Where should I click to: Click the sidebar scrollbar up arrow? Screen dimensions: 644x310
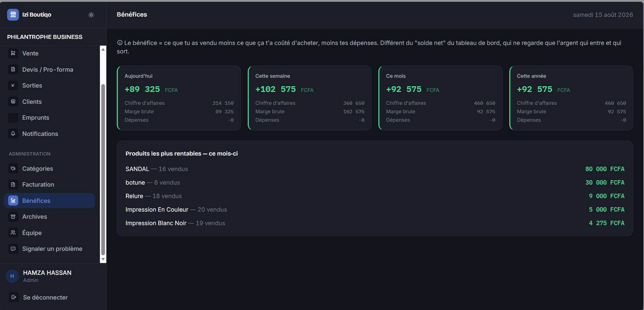pyautogui.click(x=103, y=49)
